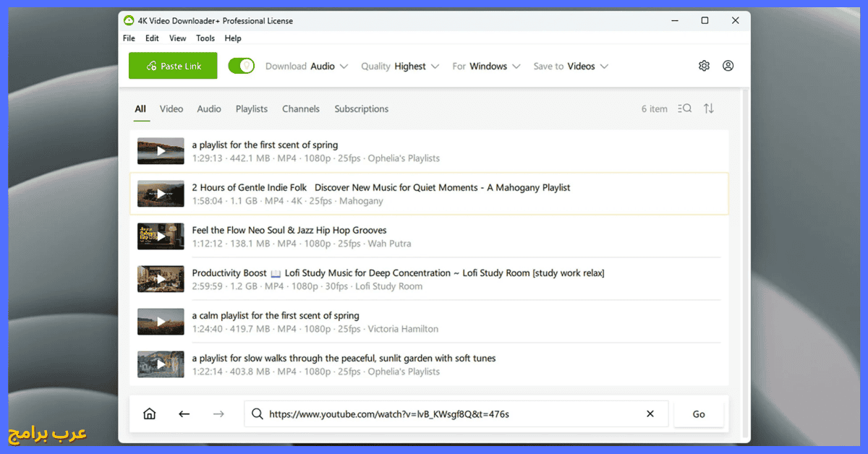Click the search-in-list icon
Image resolution: width=868 pixels, height=454 pixels.
[x=684, y=108]
